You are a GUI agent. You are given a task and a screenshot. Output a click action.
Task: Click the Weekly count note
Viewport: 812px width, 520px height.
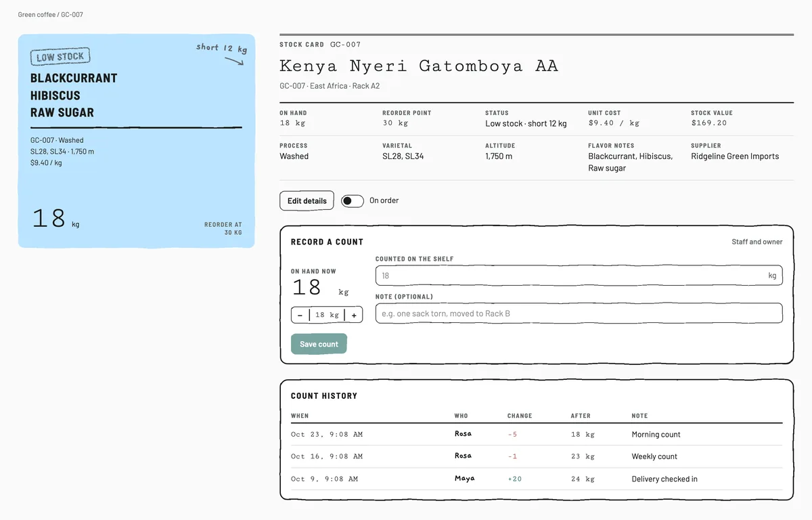point(654,456)
